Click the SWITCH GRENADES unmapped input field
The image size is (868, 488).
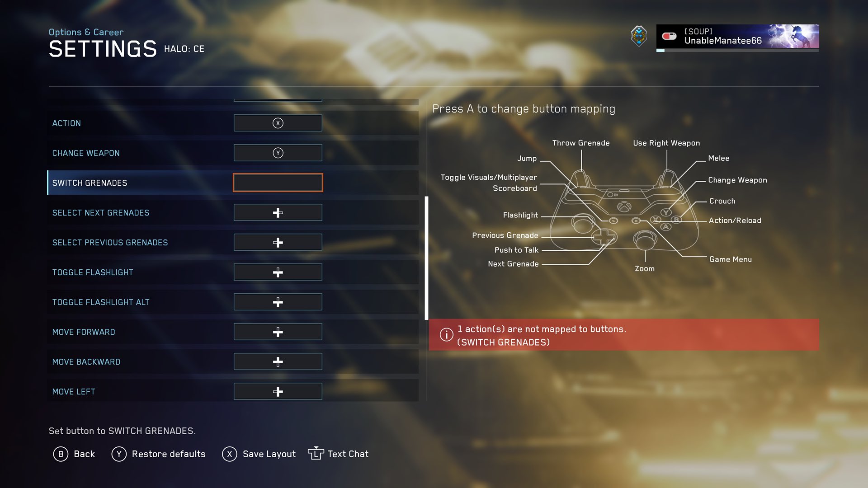tap(277, 183)
